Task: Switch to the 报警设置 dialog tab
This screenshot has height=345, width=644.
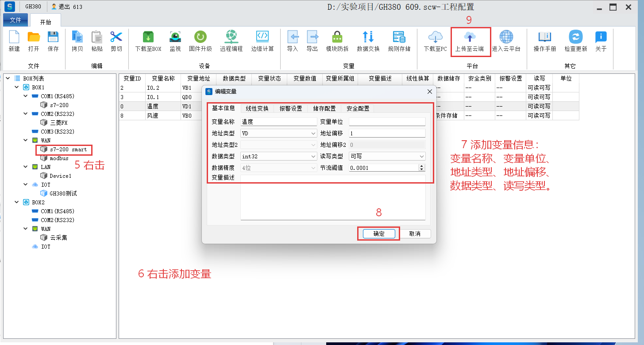Action: [x=291, y=108]
